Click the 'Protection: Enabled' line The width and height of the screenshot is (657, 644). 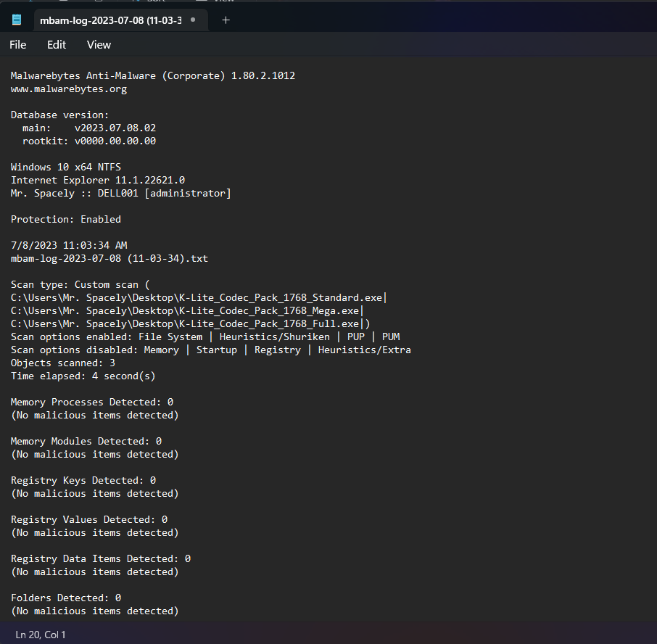[66, 219]
